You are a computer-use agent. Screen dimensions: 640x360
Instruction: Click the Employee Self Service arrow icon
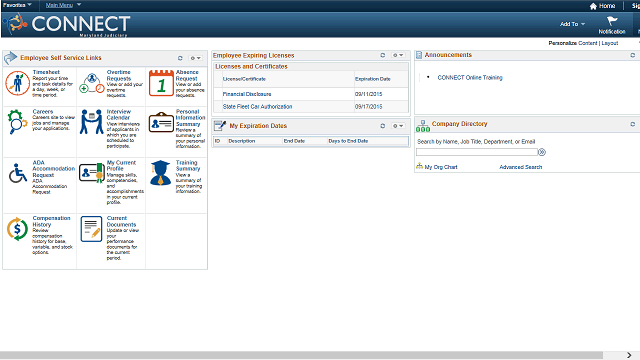(11, 58)
